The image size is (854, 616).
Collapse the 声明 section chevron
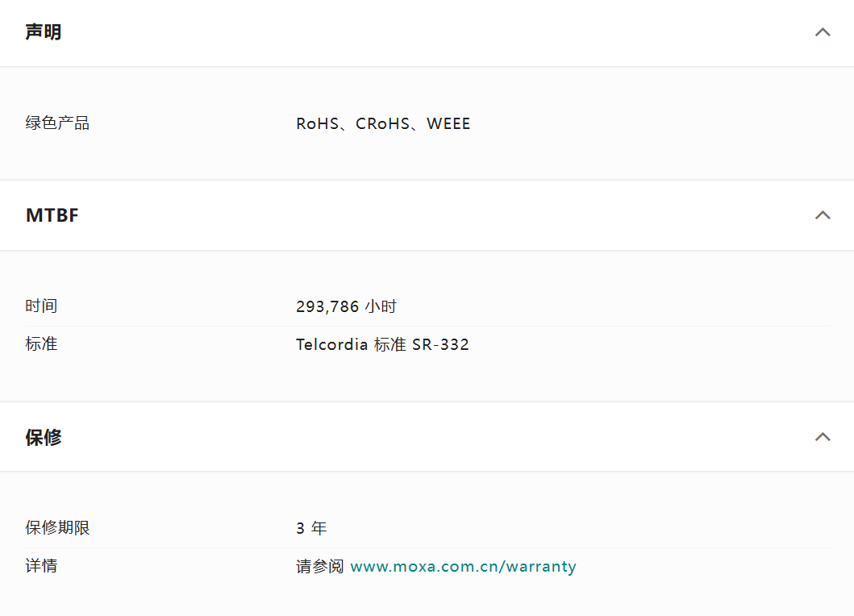coord(823,32)
